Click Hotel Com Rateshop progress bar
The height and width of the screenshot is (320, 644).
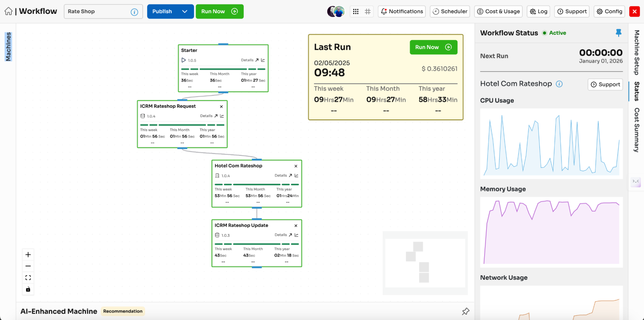coord(256,184)
